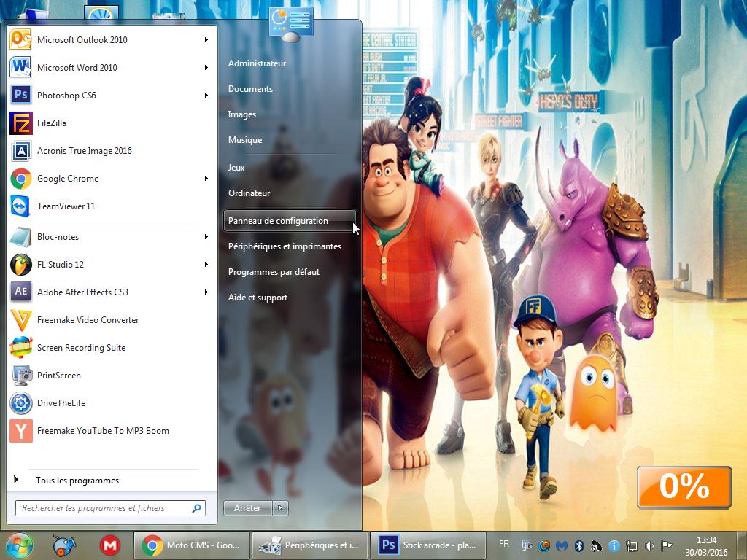Expand the Microsoft Outlook 2010 jump list arrow
The width and height of the screenshot is (747, 560).
pos(206,40)
